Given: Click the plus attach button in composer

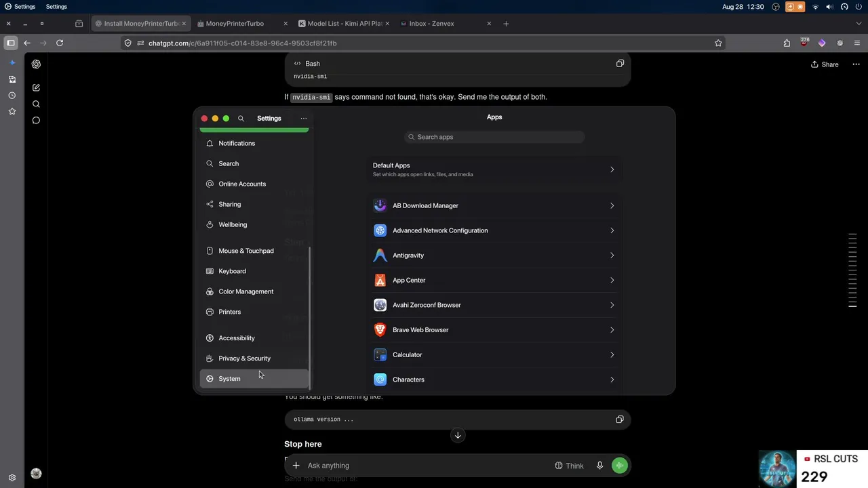Looking at the screenshot, I should tap(296, 466).
